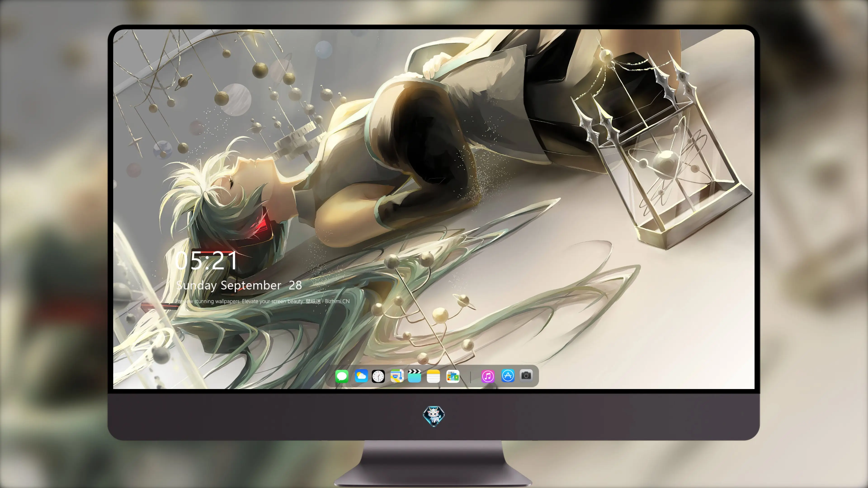This screenshot has width=868, height=488.
Task: Click the 05:21 clock display
Action: (206, 261)
